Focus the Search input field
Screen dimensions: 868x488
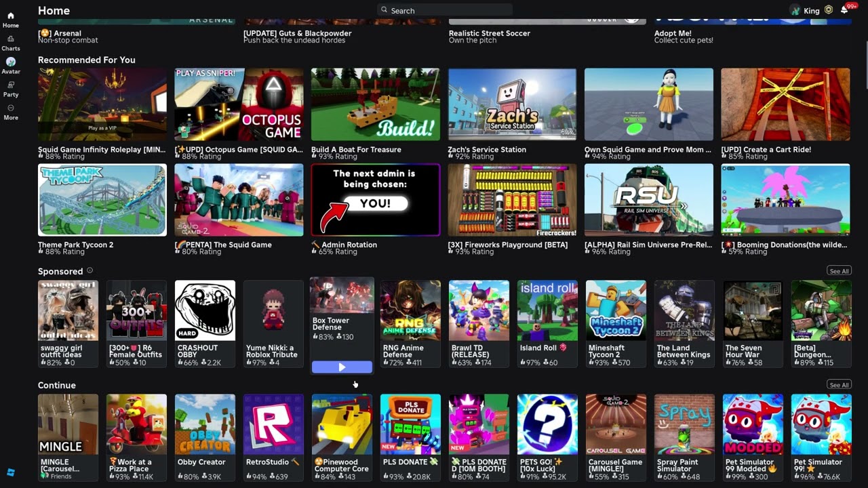click(x=445, y=10)
